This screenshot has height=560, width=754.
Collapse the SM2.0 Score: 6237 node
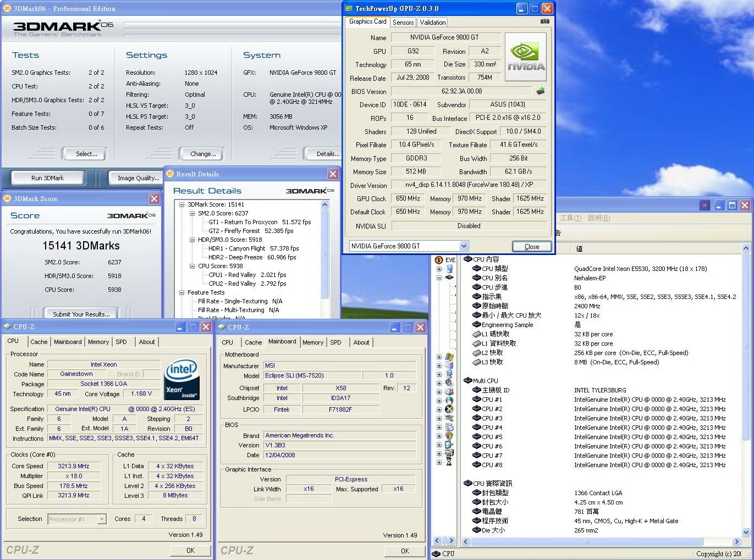192,213
